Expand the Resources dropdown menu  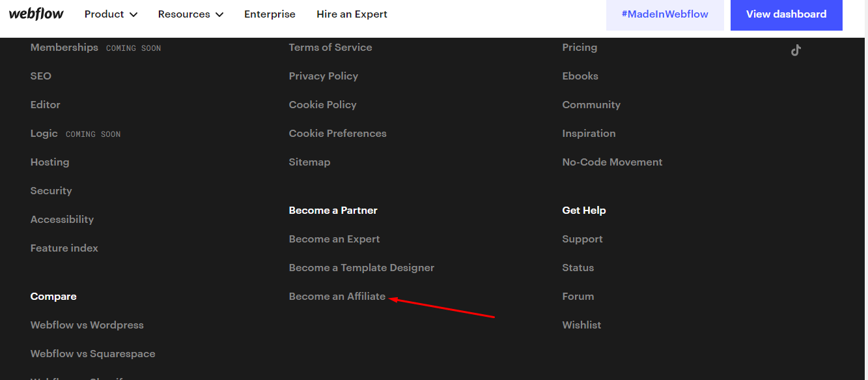tap(190, 14)
